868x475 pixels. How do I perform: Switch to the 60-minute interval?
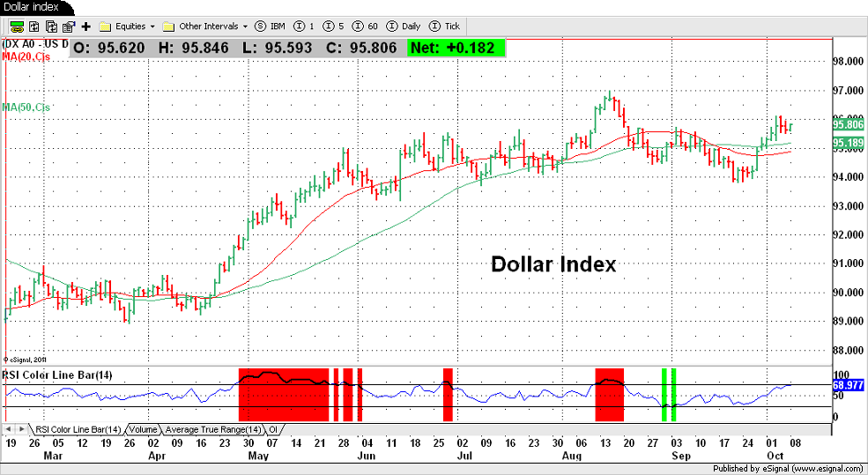click(365, 26)
